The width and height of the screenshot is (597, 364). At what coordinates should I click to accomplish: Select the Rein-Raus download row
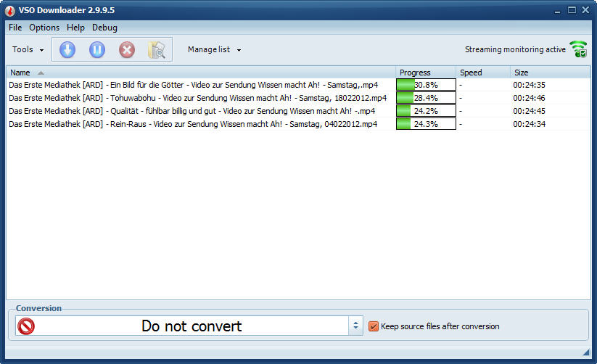click(299, 124)
